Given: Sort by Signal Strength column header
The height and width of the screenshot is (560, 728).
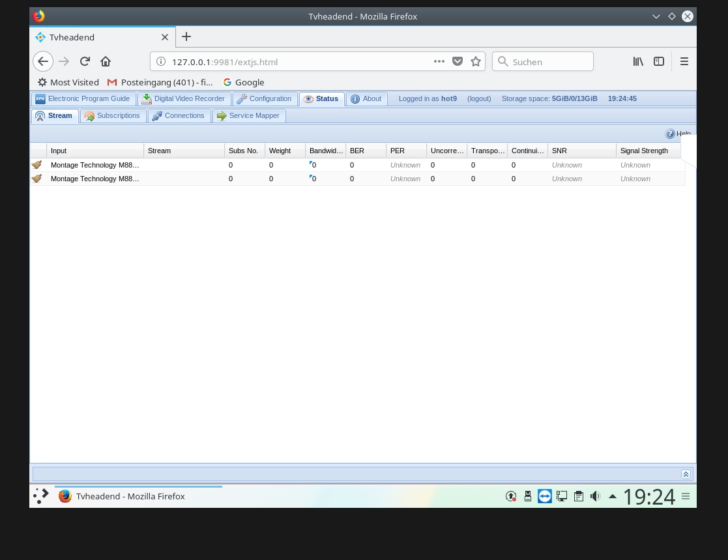Looking at the screenshot, I should (x=648, y=151).
